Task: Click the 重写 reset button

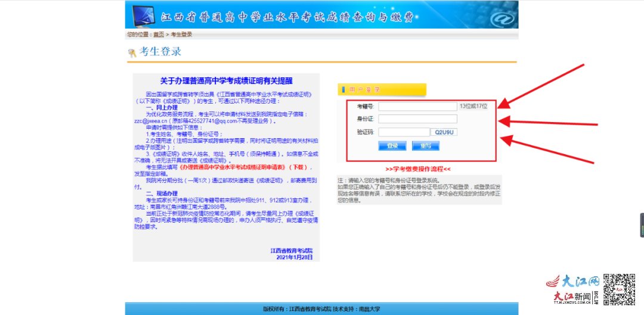Action: (425, 146)
